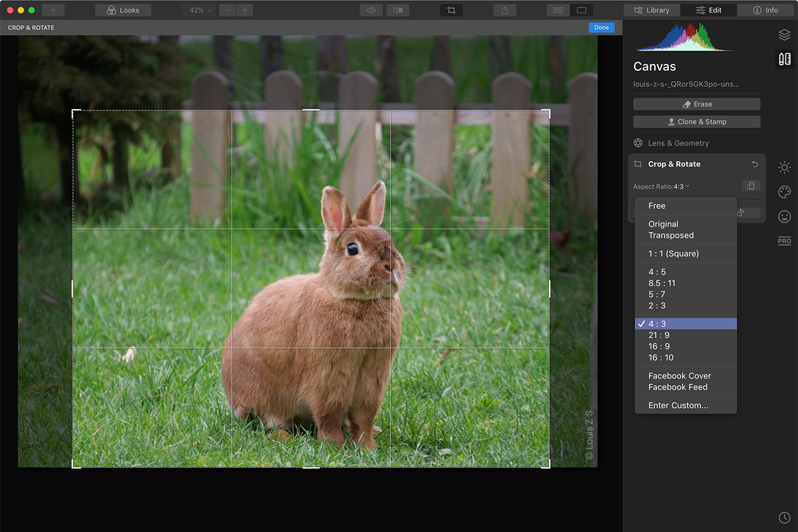Open the Layers panel icon
Image resolution: width=798 pixels, height=532 pixels.
784,35
